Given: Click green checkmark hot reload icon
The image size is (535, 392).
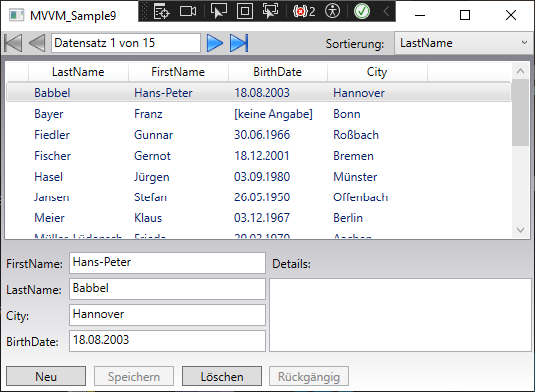Looking at the screenshot, I should pos(362,11).
